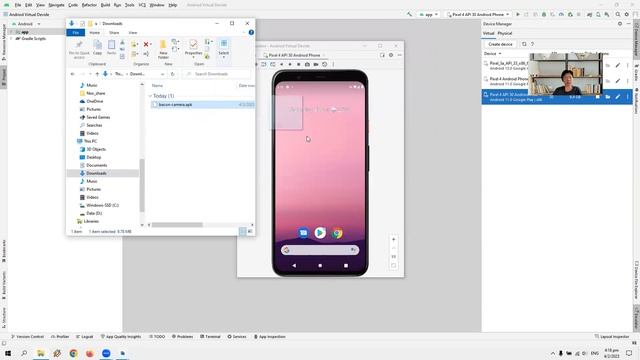
Task: Click the Search Downloads input field
Action: [216, 74]
